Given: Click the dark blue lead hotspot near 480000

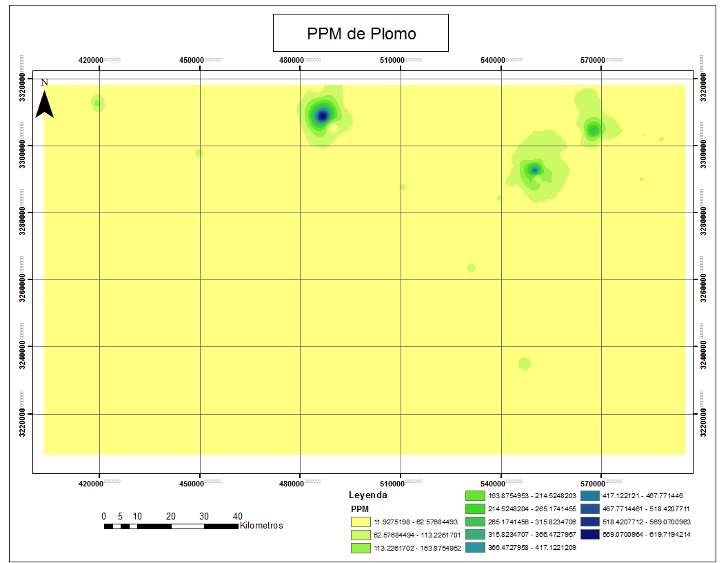Looking at the screenshot, I should pyautogui.click(x=321, y=115).
